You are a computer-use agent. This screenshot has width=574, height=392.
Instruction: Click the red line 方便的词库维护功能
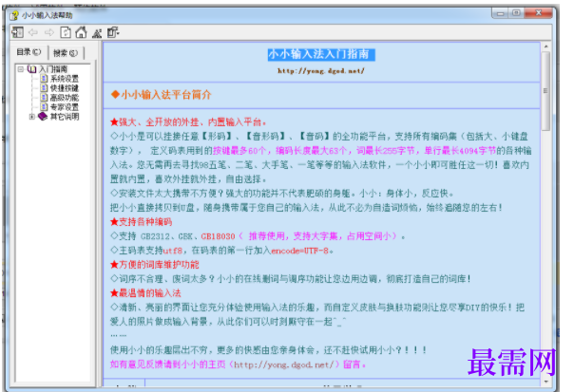coord(155,265)
